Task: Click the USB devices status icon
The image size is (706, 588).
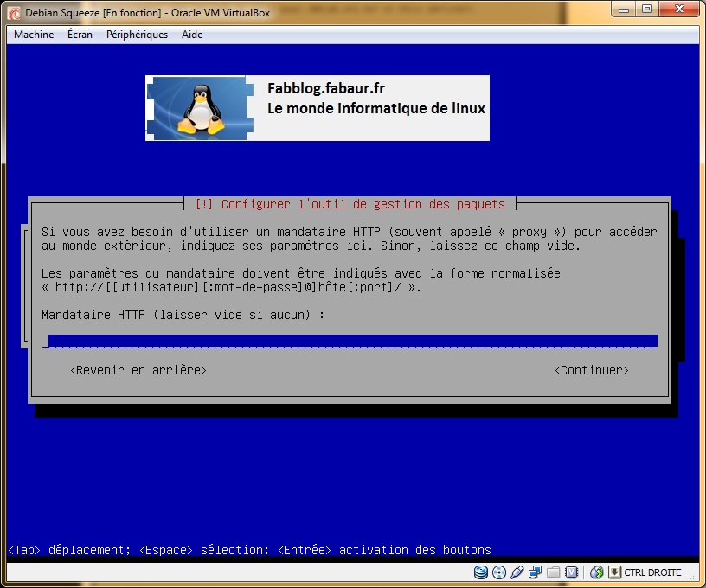Action: pos(517,572)
